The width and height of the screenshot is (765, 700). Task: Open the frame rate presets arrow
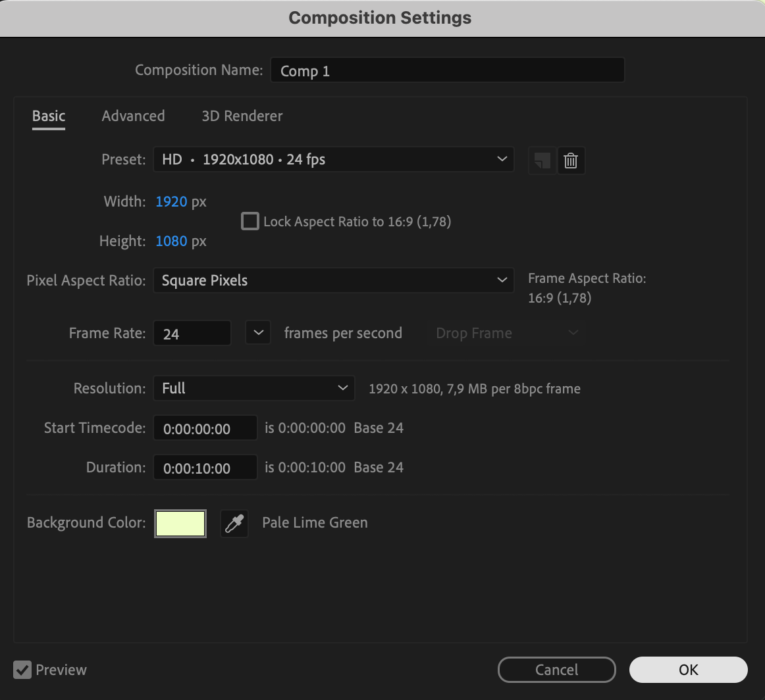[x=258, y=333]
